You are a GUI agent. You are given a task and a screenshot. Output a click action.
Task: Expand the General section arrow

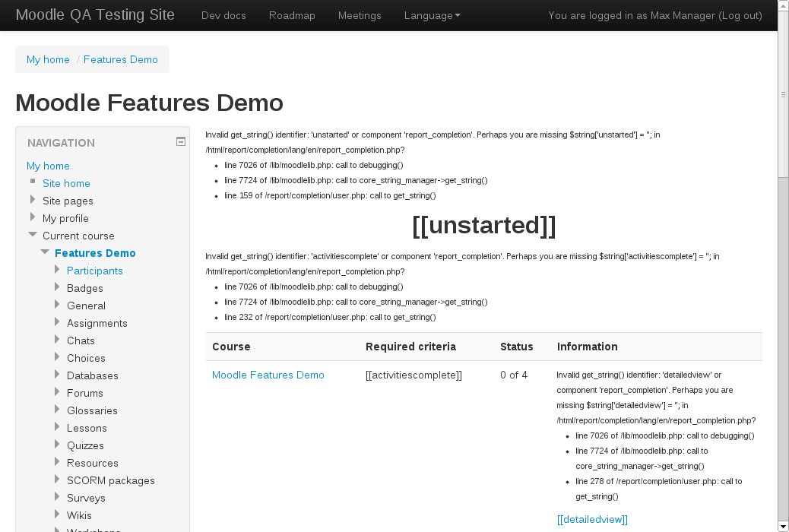(x=57, y=305)
